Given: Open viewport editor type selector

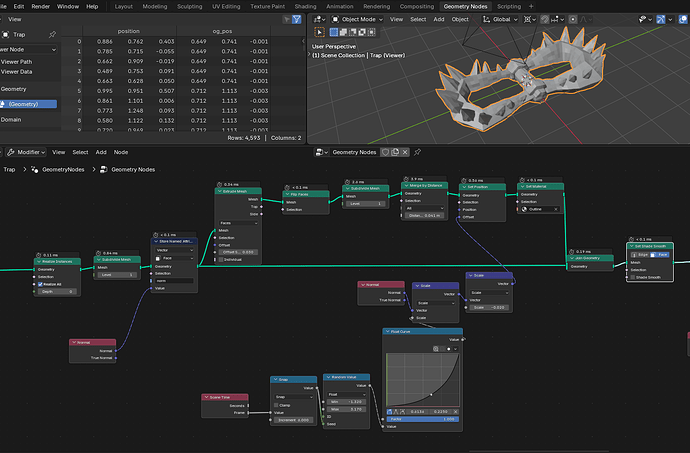Looking at the screenshot, I should (319, 19).
